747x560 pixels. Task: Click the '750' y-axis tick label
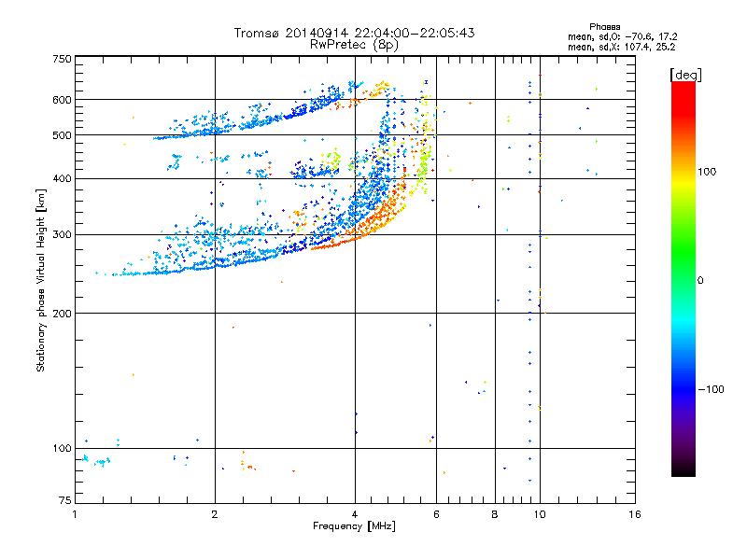tap(62, 59)
